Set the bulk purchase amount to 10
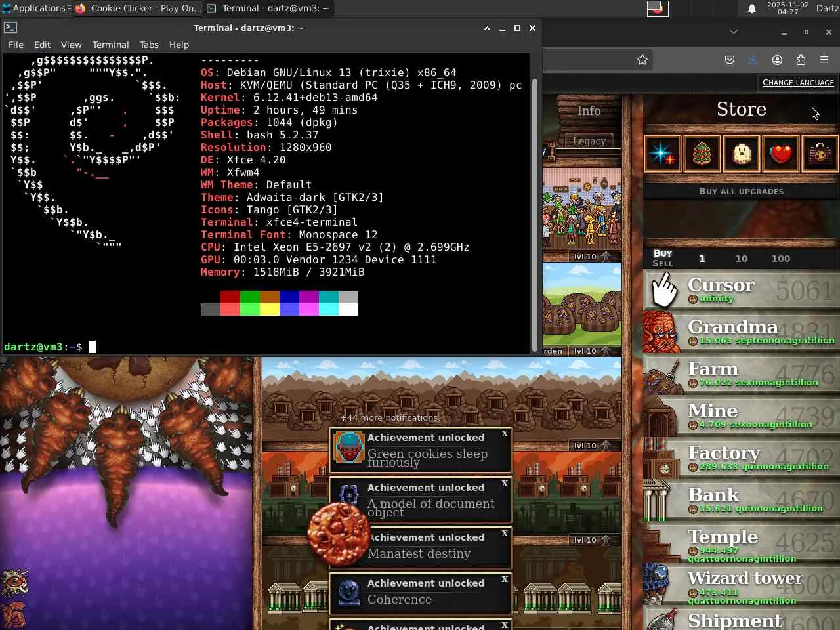 742,259
